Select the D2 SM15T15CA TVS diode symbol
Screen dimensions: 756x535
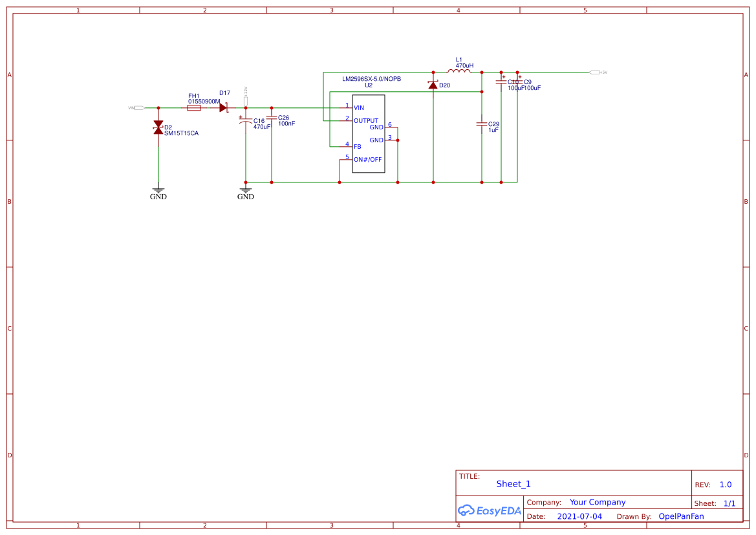coord(158,127)
